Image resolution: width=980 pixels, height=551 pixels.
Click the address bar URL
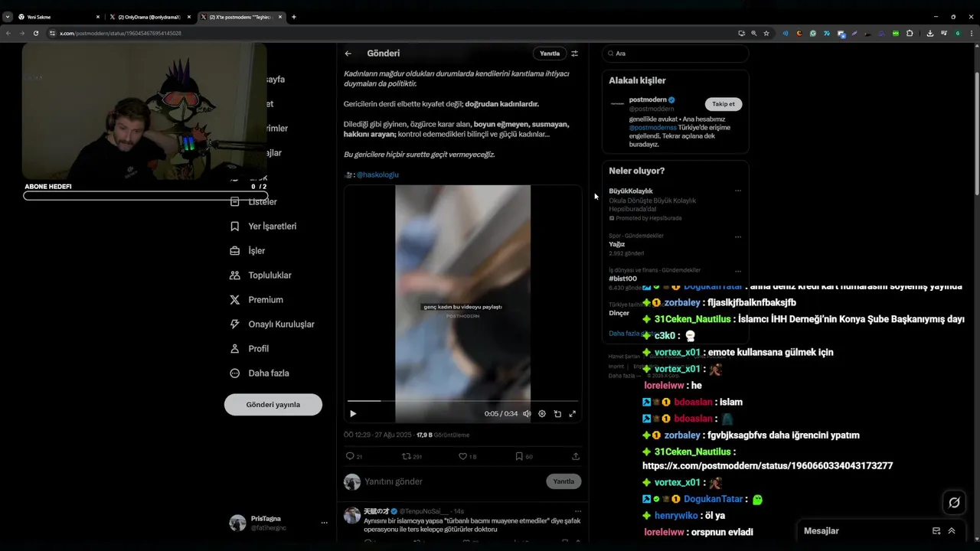[x=120, y=34]
